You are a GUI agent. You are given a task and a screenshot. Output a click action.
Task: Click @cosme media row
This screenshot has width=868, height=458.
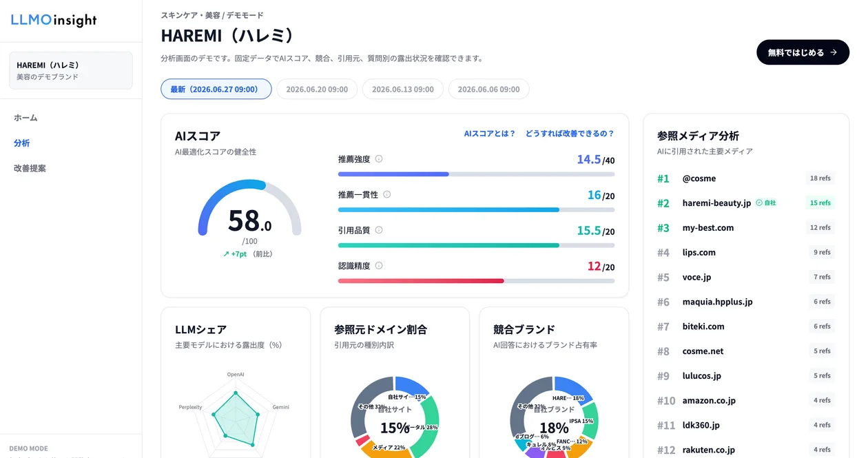point(746,178)
